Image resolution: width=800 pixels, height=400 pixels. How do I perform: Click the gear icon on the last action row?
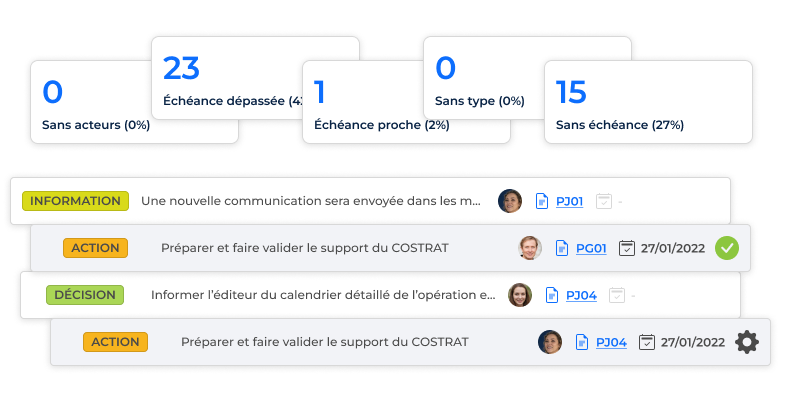747,342
